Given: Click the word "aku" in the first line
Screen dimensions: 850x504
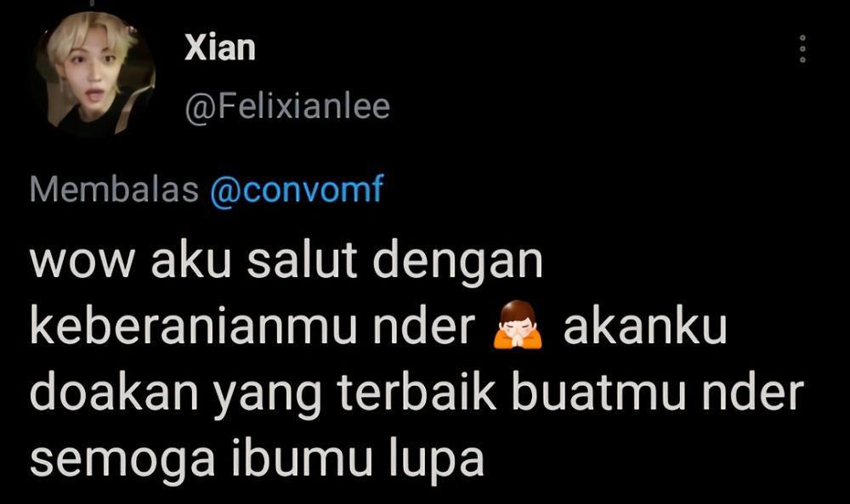Looking at the screenshot, I should (x=190, y=260).
